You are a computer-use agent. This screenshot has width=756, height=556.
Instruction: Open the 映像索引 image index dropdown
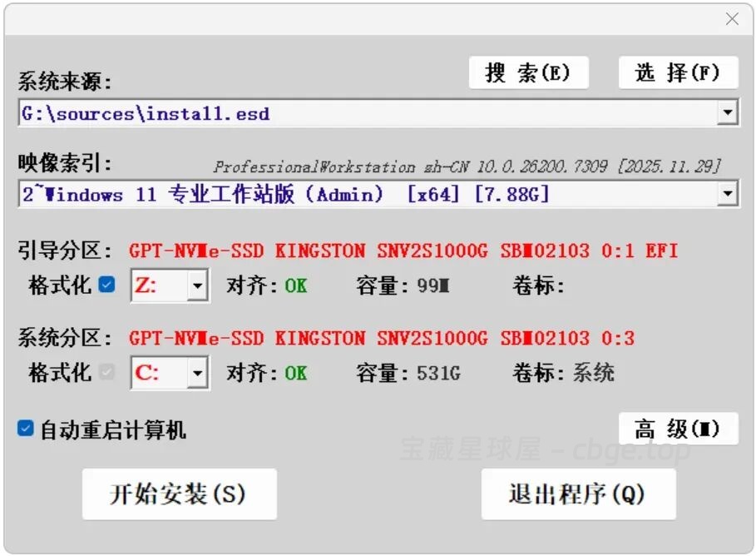729,194
